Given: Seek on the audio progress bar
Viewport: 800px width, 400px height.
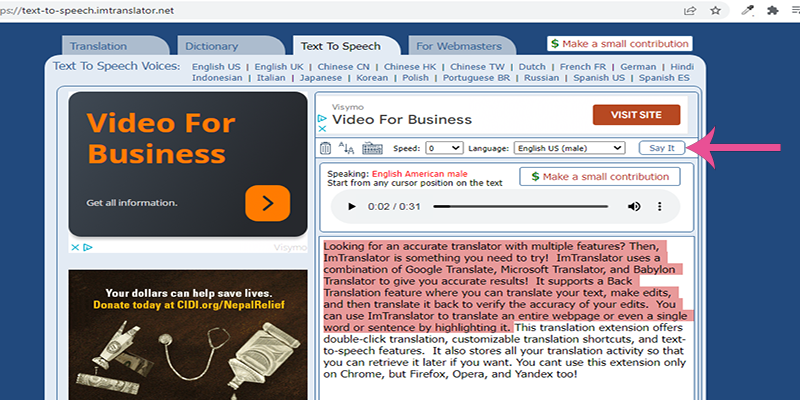Looking at the screenshot, I should coord(520,207).
